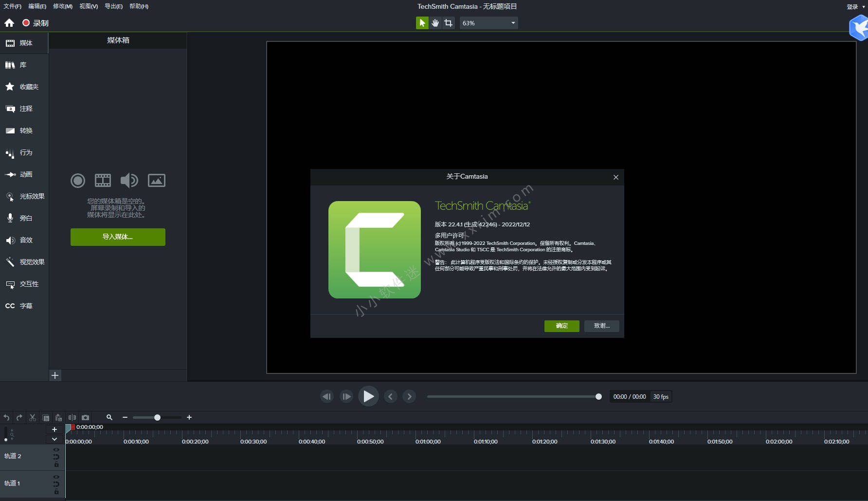
Task: Open the 登录 account dropdown
Action: (856, 7)
